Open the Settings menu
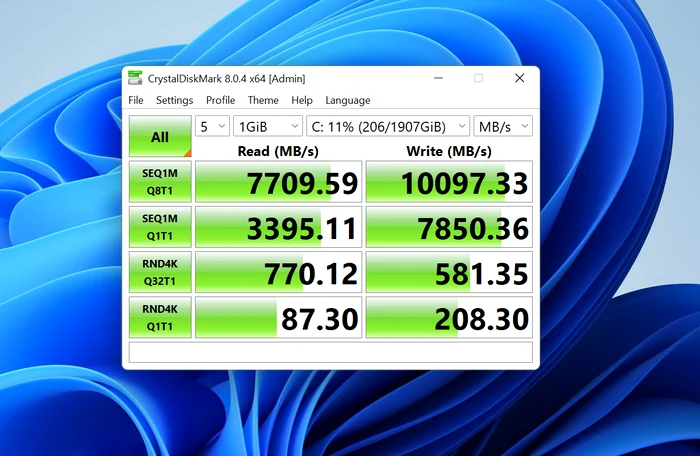700x456 pixels. (x=175, y=100)
